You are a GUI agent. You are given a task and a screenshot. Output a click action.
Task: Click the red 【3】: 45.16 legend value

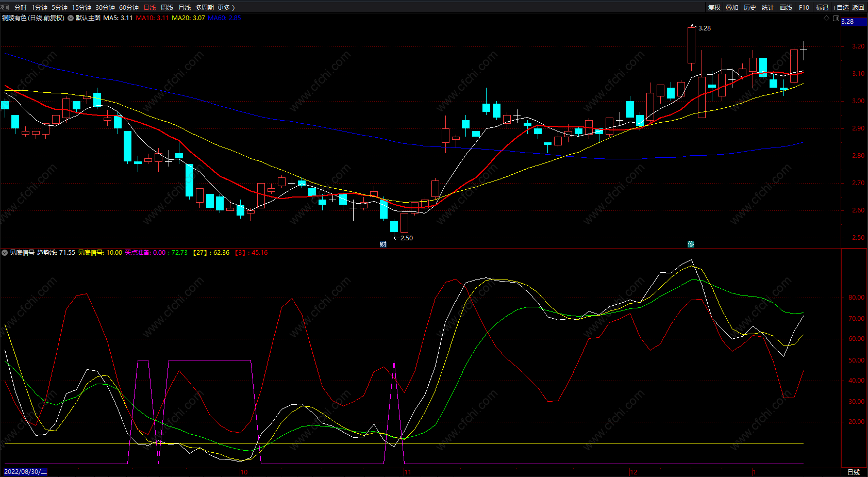point(252,253)
